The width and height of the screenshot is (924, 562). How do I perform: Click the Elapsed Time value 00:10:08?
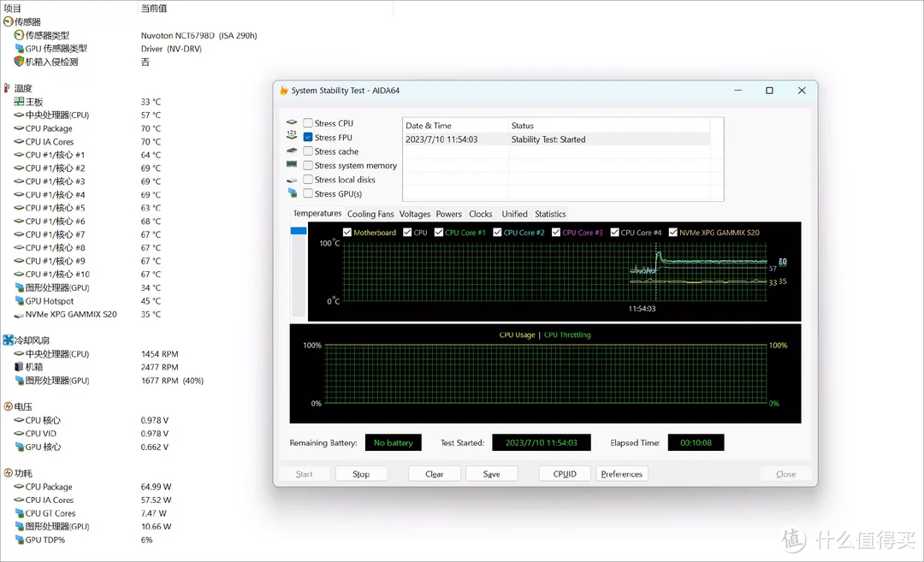click(x=696, y=442)
